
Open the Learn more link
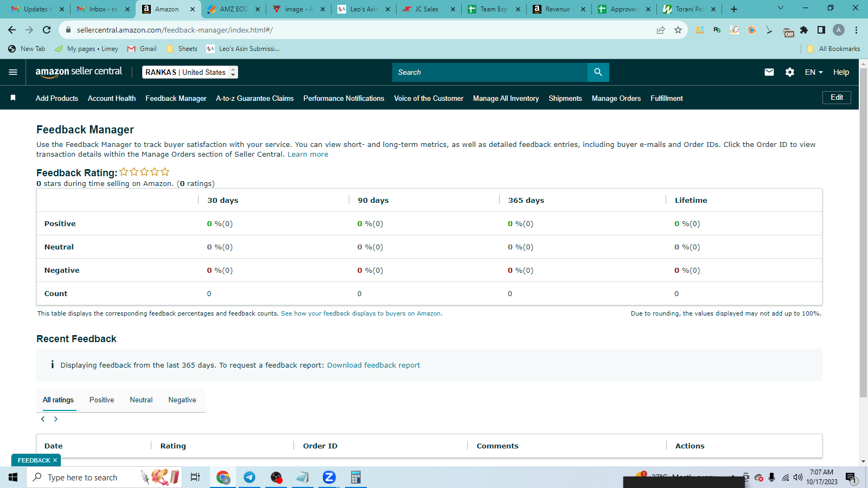(x=308, y=155)
